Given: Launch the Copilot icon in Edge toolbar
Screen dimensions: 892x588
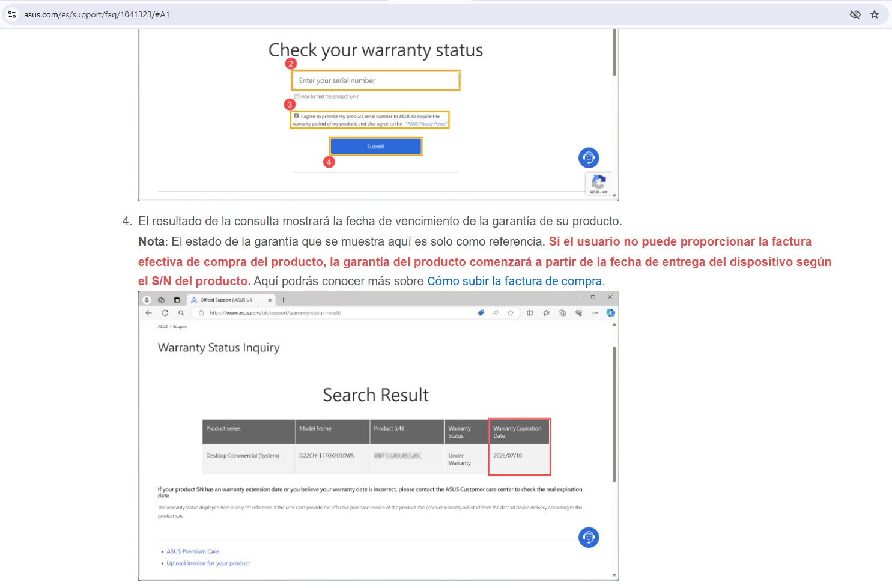Looking at the screenshot, I should point(610,313).
